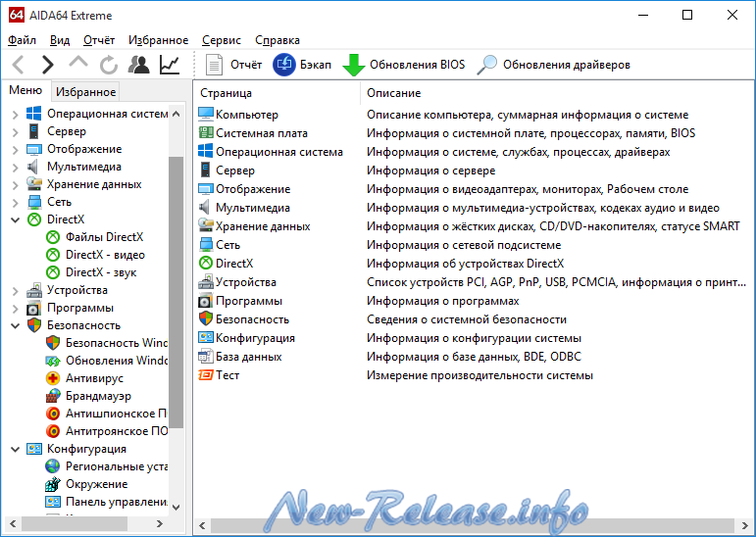The width and height of the screenshot is (756, 537).
Task: Expand the Операционная система tree node
Action: coord(15,115)
